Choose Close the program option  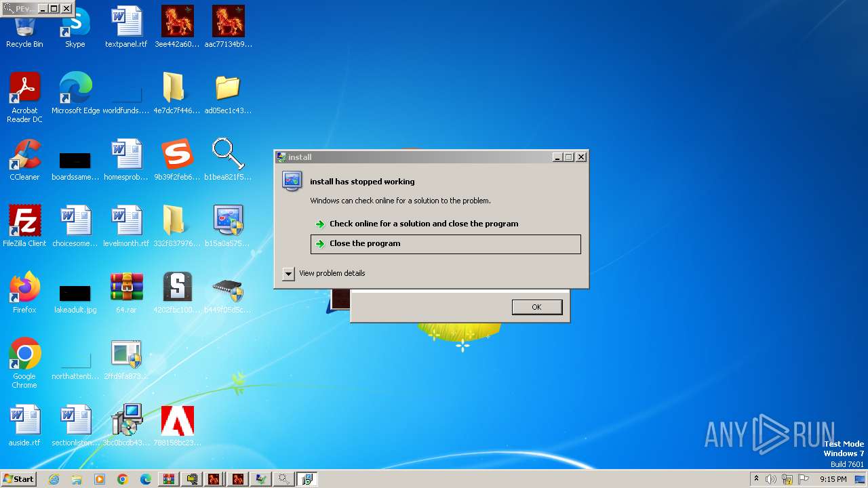tap(446, 244)
